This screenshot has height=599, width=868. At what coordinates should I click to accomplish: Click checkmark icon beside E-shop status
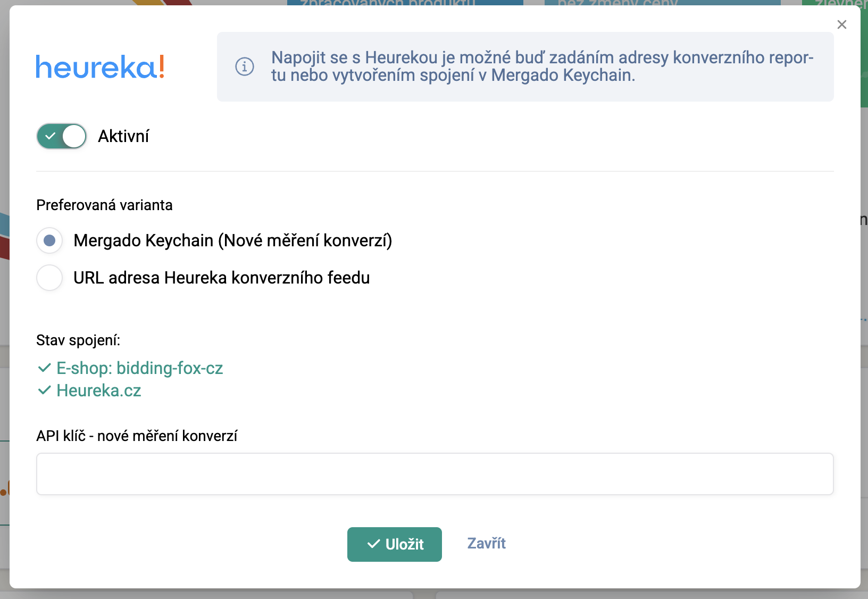point(44,368)
